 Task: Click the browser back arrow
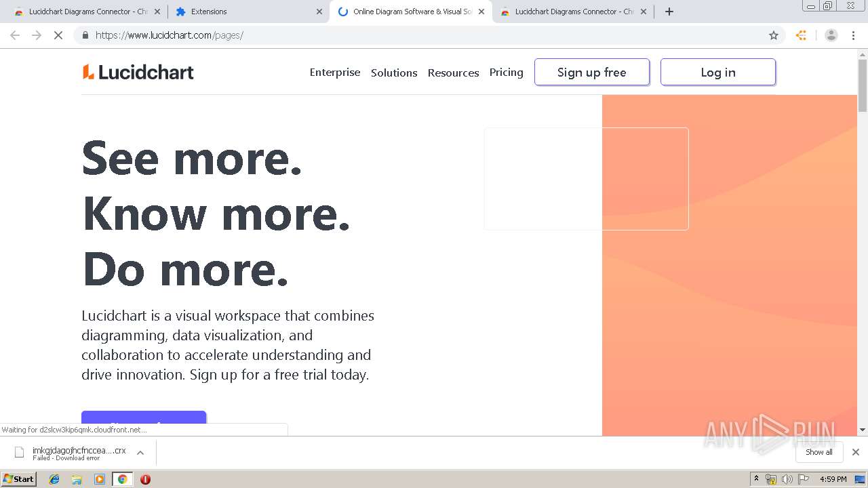[x=15, y=35]
